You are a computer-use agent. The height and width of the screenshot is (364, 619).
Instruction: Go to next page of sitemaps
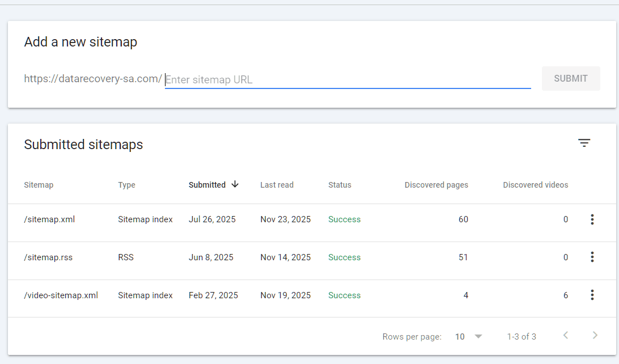click(x=595, y=336)
